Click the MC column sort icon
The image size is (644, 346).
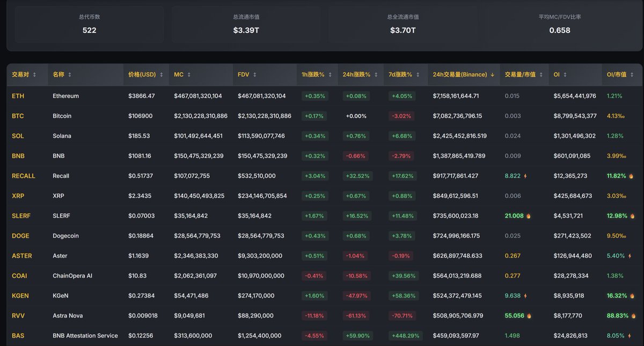click(188, 75)
